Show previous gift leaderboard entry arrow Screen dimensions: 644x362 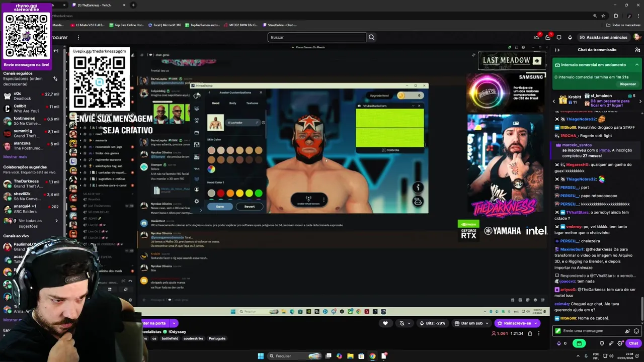tap(554, 102)
